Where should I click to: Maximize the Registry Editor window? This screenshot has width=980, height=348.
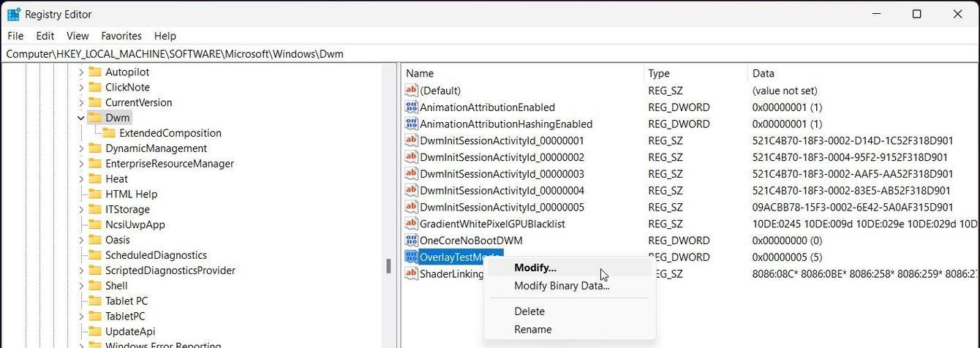pos(916,14)
